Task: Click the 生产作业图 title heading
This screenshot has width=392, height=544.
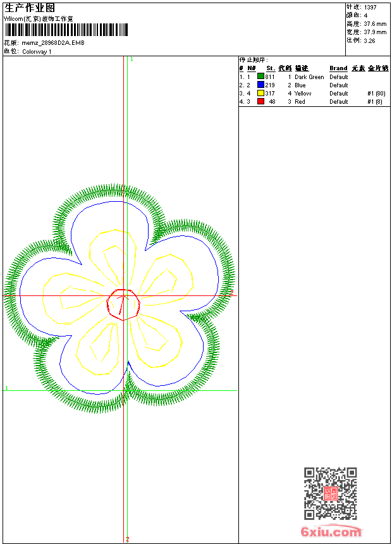Action: point(30,8)
